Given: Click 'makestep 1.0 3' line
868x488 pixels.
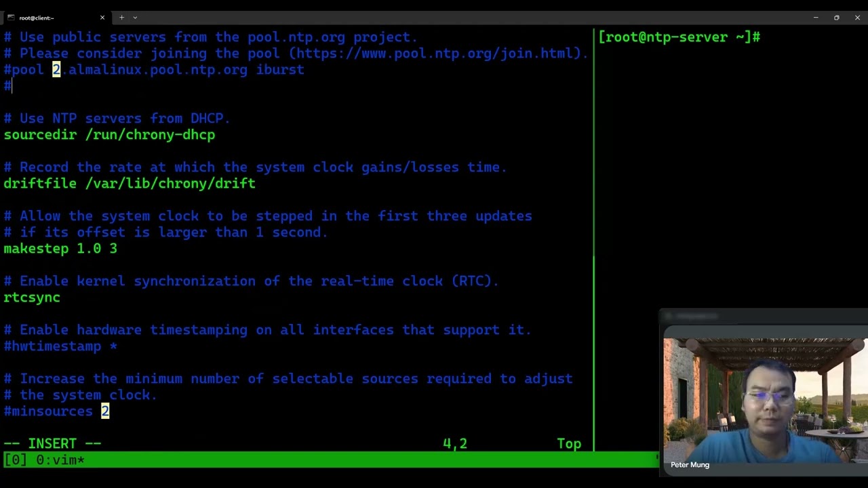Looking at the screenshot, I should coord(60,249).
